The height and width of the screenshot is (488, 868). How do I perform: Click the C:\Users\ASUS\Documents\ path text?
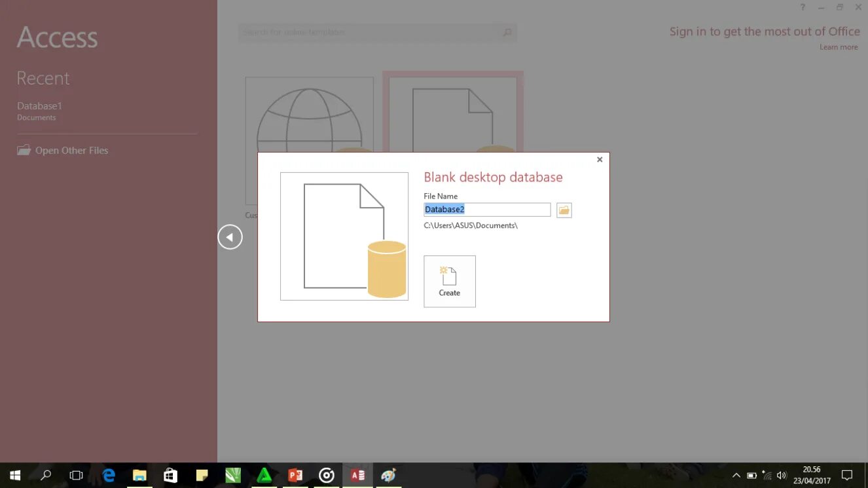coord(471,225)
